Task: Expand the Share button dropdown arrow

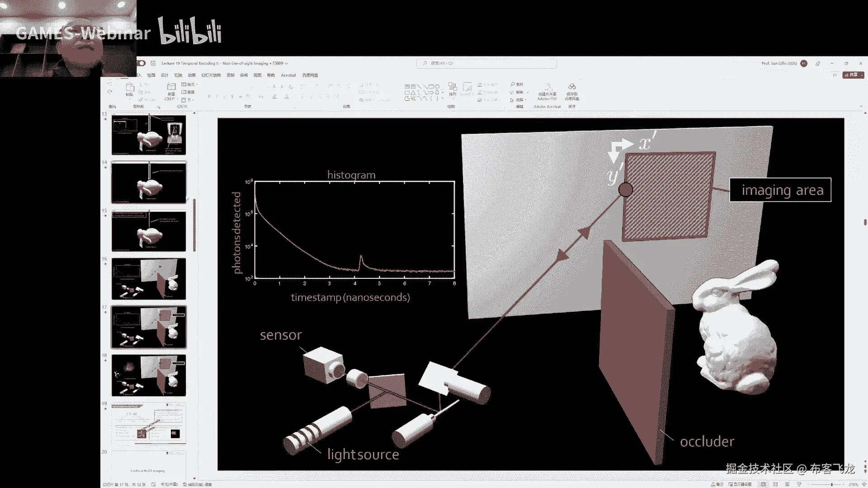Action: [862, 75]
